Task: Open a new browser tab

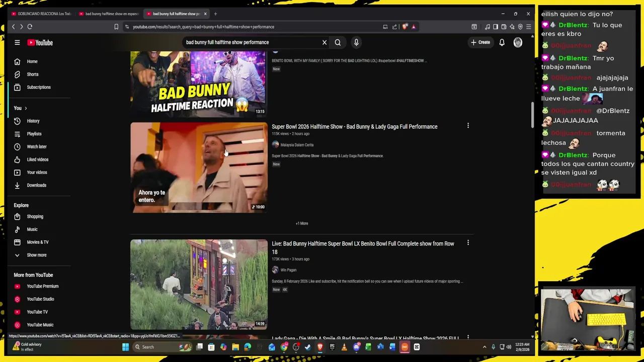Action: [x=215, y=14]
